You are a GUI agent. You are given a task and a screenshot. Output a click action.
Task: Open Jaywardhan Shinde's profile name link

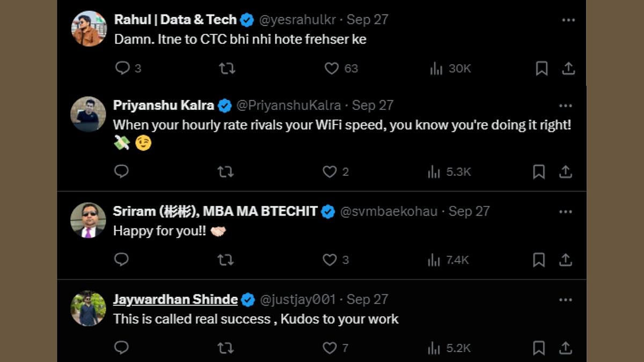tap(175, 299)
